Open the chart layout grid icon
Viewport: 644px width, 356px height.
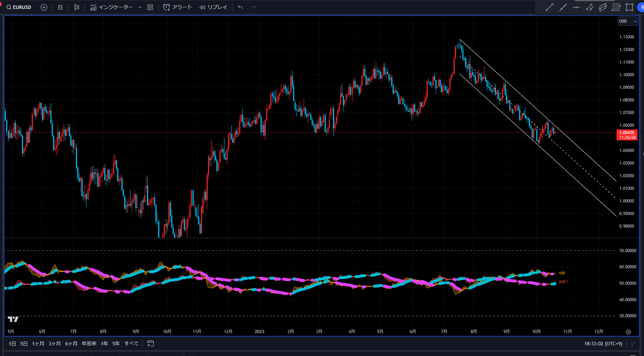[x=150, y=7]
